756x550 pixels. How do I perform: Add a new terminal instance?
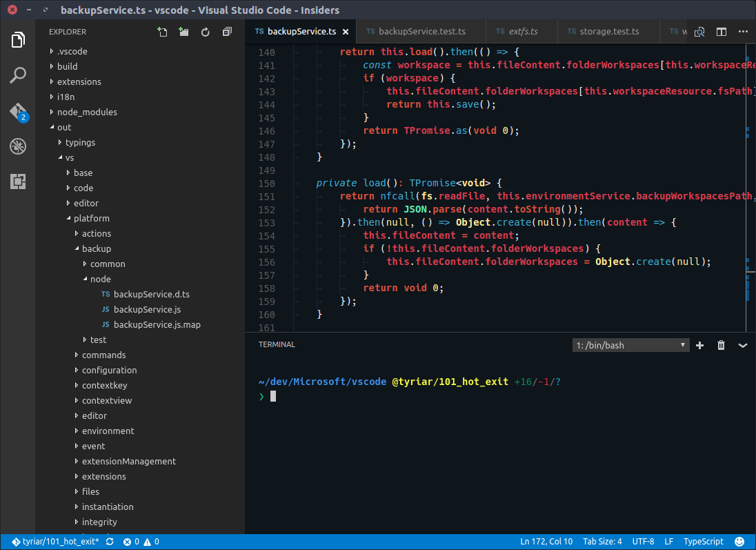pos(699,345)
